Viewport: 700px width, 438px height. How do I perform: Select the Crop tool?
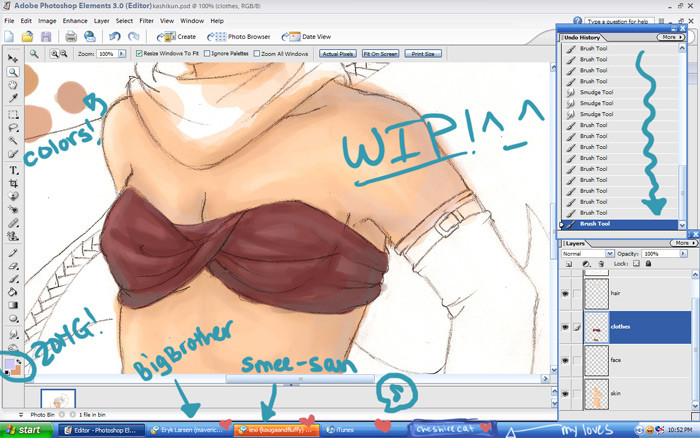(14, 184)
